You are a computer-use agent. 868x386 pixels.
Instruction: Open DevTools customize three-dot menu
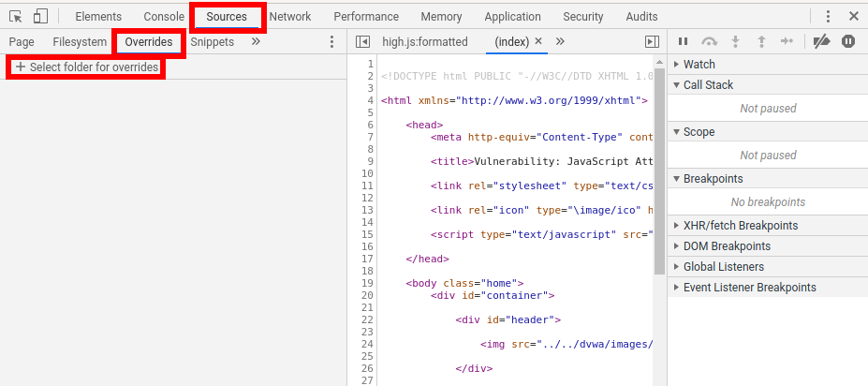(x=828, y=17)
